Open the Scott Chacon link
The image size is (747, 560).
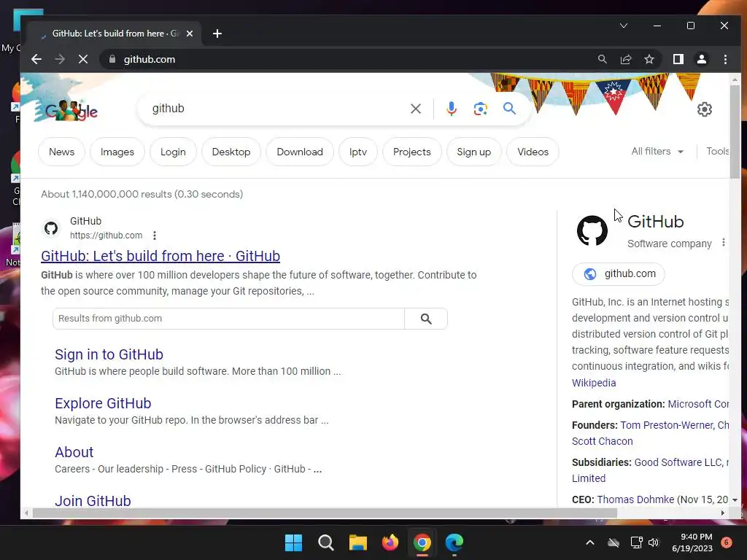pyautogui.click(x=602, y=441)
